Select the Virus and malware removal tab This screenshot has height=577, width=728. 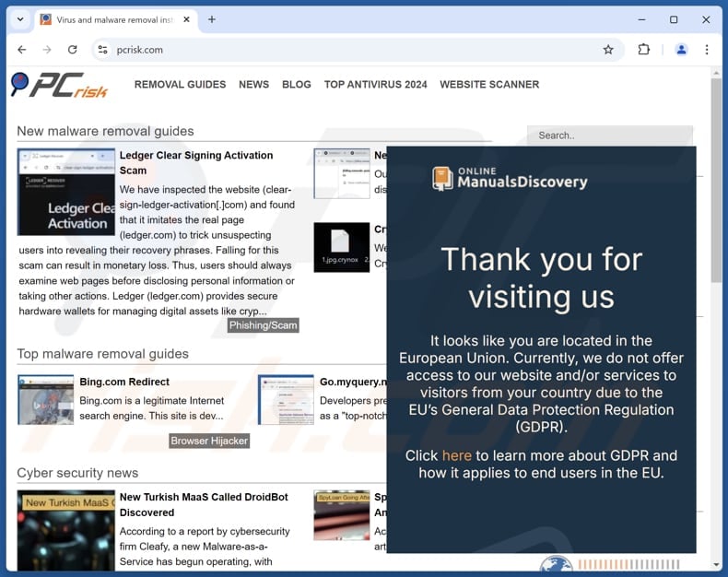[115, 20]
